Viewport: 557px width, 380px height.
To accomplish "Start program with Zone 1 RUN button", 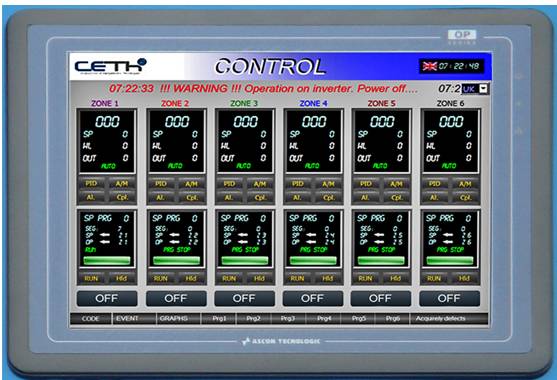I will pos(91,278).
